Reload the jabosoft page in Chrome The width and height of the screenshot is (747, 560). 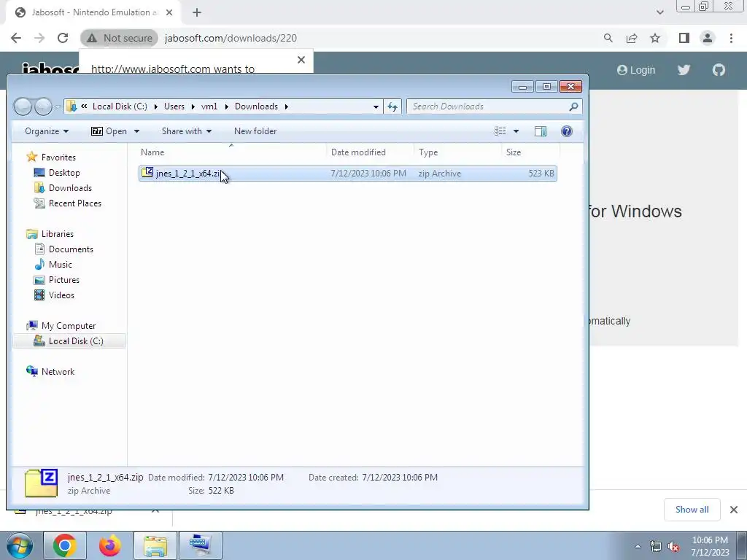[63, 38]
